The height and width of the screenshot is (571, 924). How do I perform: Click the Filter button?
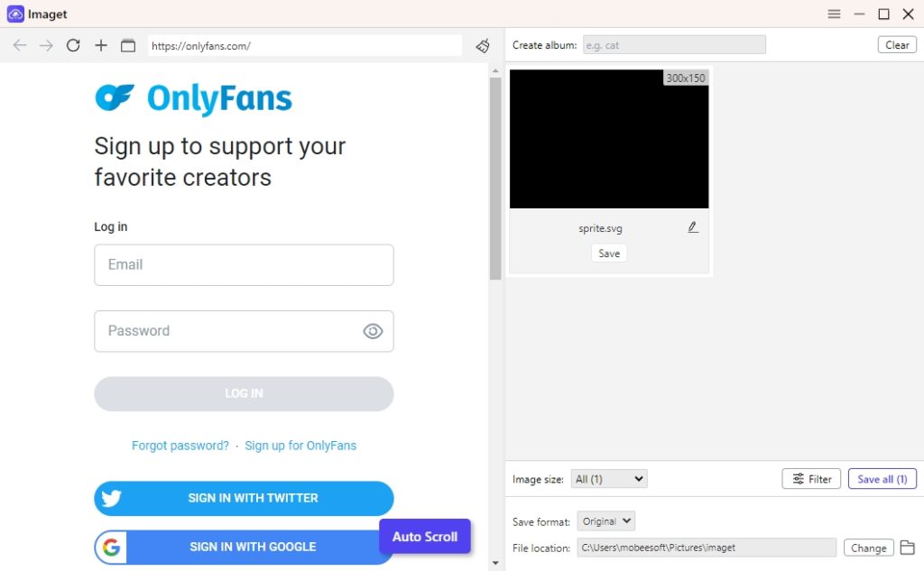811,479
